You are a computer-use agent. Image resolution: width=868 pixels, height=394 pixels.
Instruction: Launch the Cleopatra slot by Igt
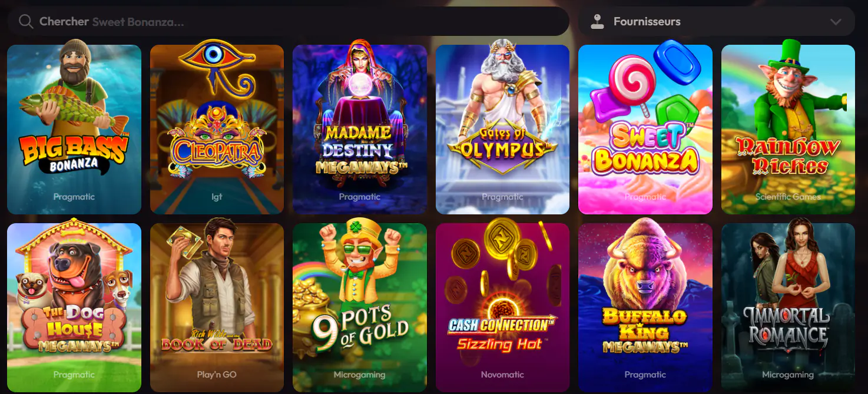[x=217, y=130]
